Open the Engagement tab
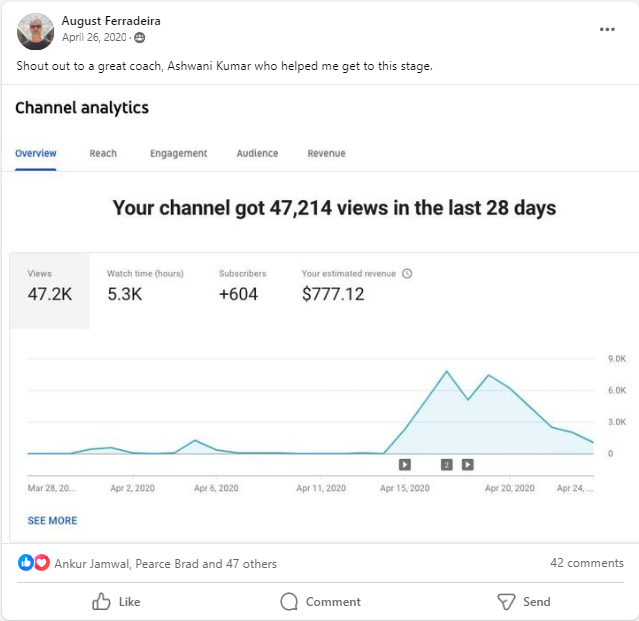Viewport: 639px width, 621px height. point(178,153)
